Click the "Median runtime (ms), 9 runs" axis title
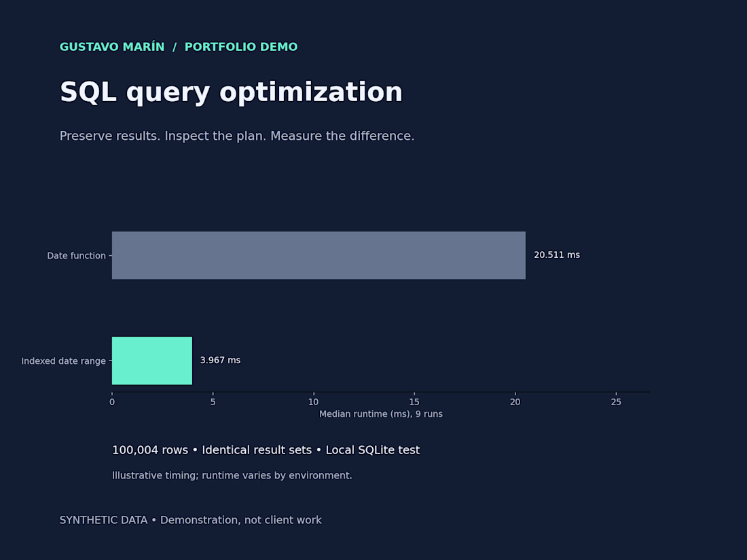The width and height of the screenshot is (747, 560). tap(381, 414)
